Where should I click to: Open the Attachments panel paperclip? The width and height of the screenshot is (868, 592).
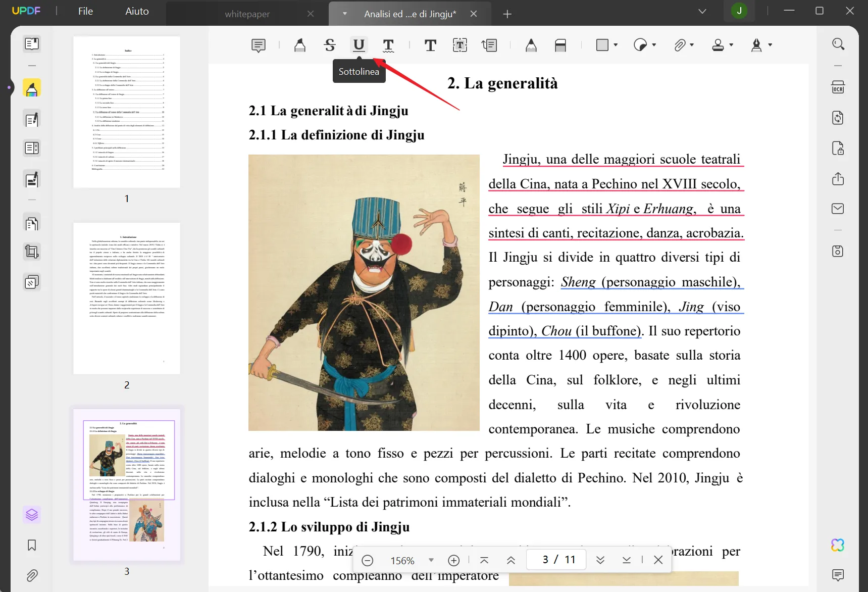(x=32, y=575)
